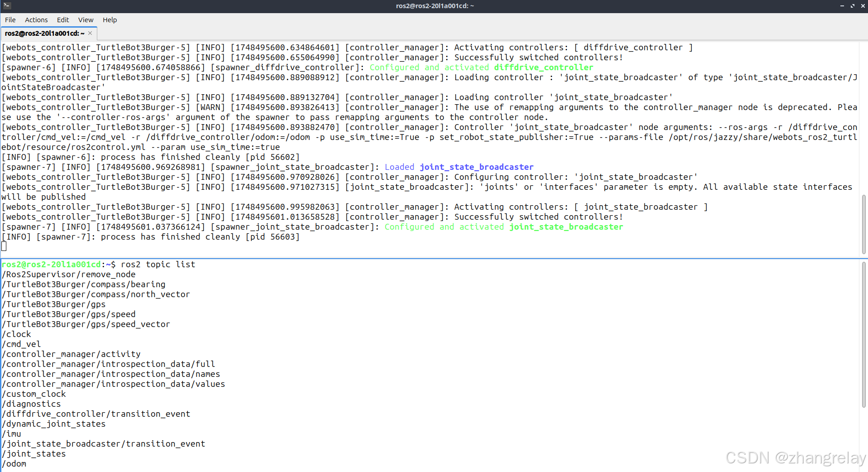Image resolution: width=868 pixels, height=472 pixels.
Task: Open the File menu
Action: point(10,20)
